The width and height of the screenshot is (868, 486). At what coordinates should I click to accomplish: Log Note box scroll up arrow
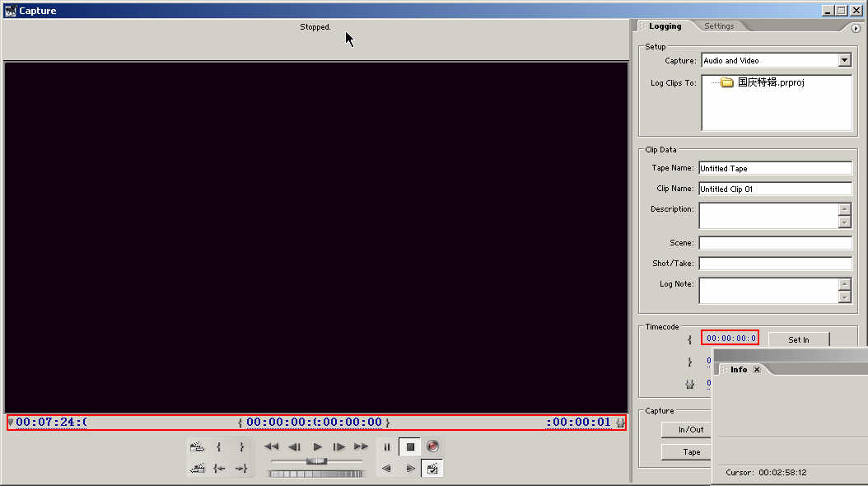click(x=844, y=284)
